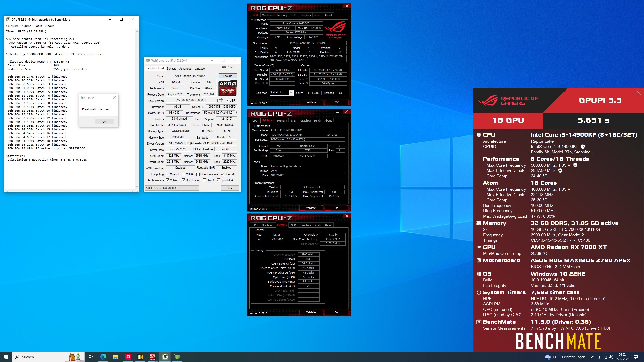644x362 pixels.
Task: Open SPD tab in top CPU-Z window
Action: click(294, 15)
